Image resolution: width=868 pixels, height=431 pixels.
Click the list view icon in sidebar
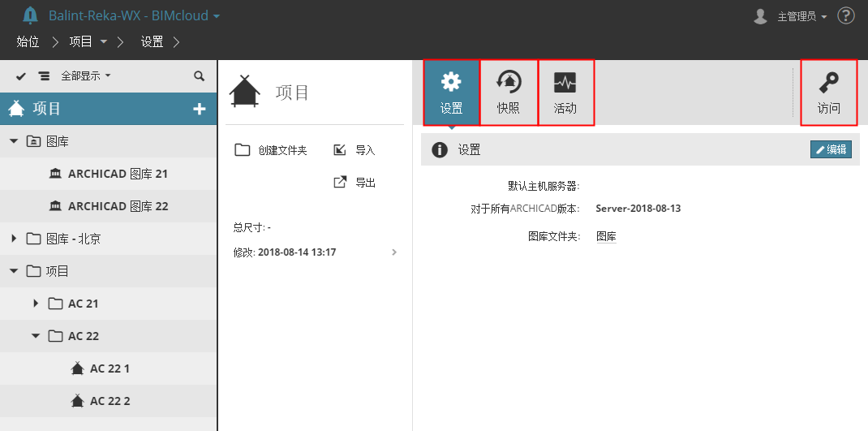[x=45, y=76]
